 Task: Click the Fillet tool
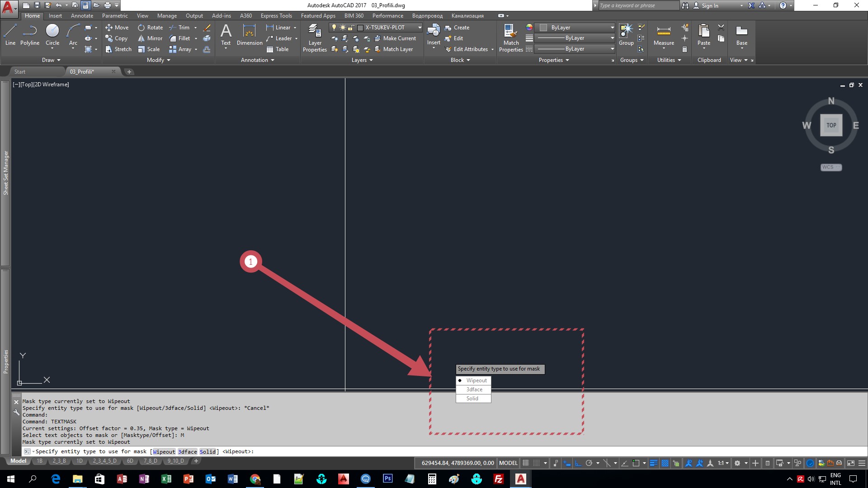pos(179,38)
